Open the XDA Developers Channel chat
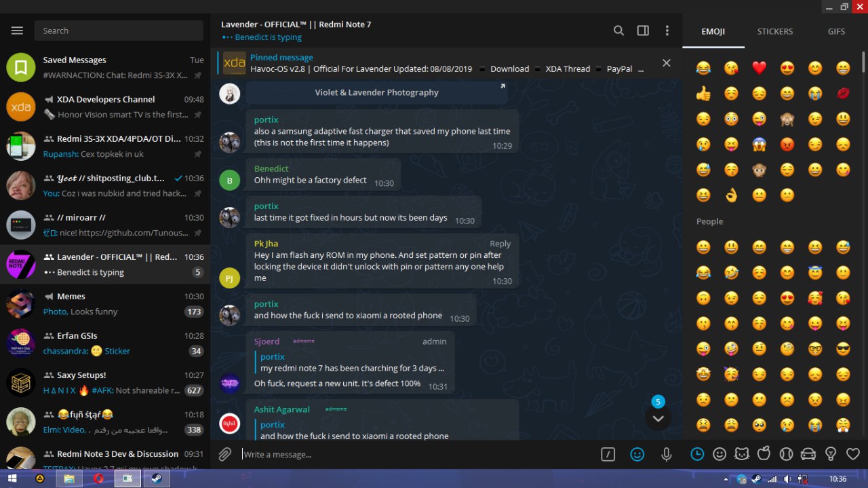This screenshot has height=488, width=868. point(105,107)
